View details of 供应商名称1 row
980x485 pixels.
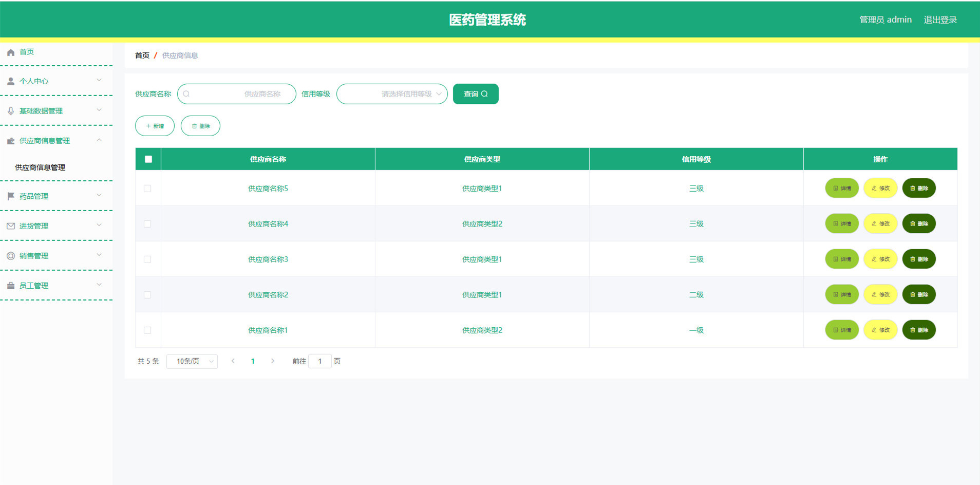tap(842, 330)
